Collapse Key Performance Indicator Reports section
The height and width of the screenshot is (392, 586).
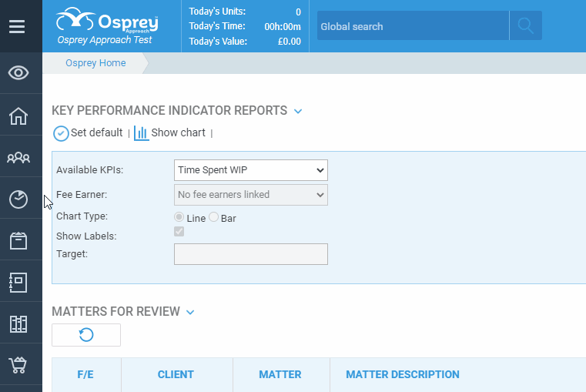coord(298,112)
